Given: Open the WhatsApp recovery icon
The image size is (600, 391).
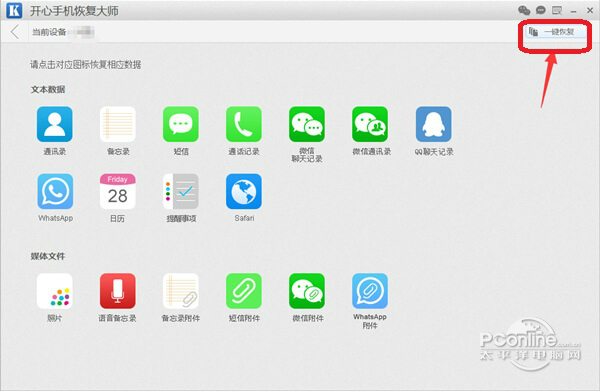Looking at the screenshot, I should [x=55, y=191].
